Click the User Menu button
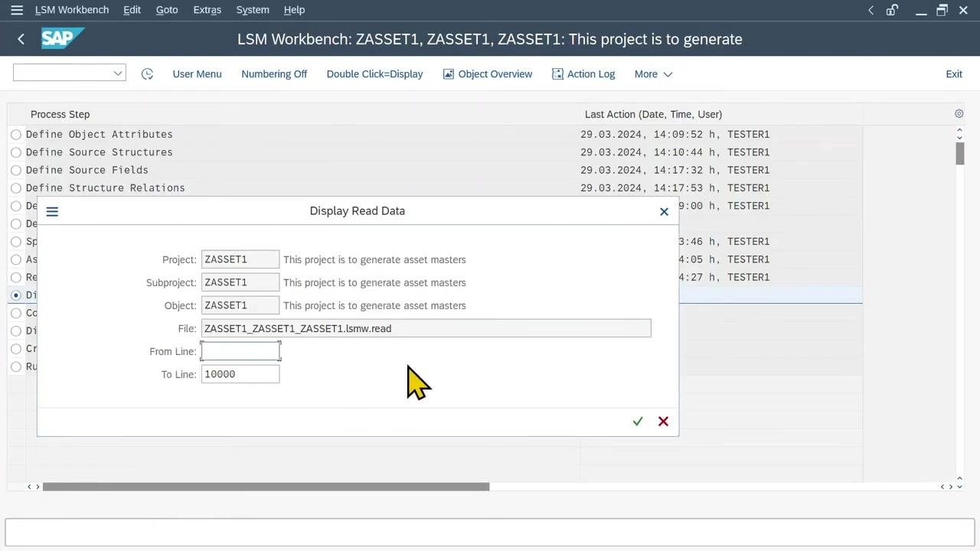This screenshot has height=551, width=980. 197,74
